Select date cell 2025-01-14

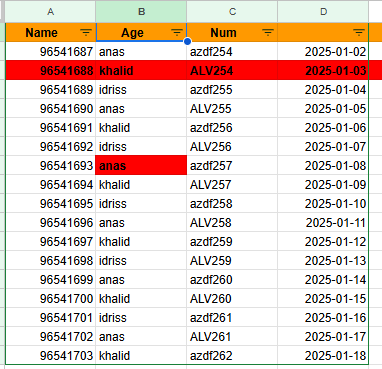click(323, 280)
